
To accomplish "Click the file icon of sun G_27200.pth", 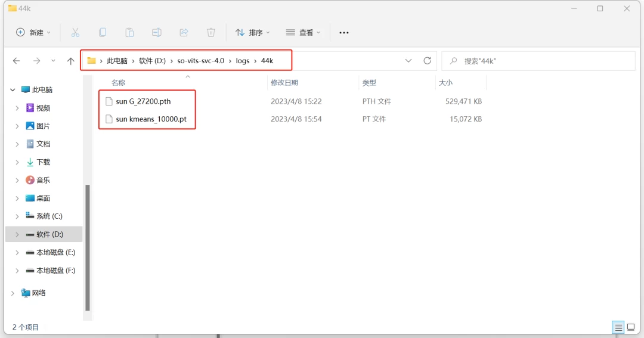I will [x=109, y=101].
